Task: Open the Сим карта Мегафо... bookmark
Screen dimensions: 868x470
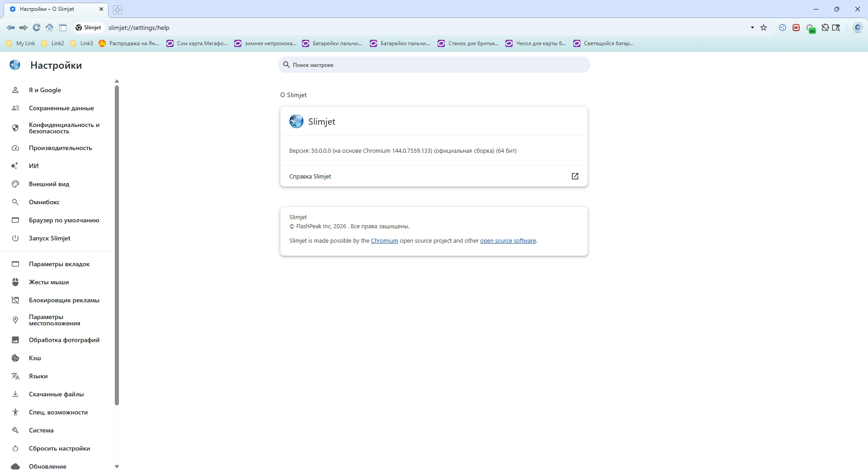Action: click(x=197, y=43)
